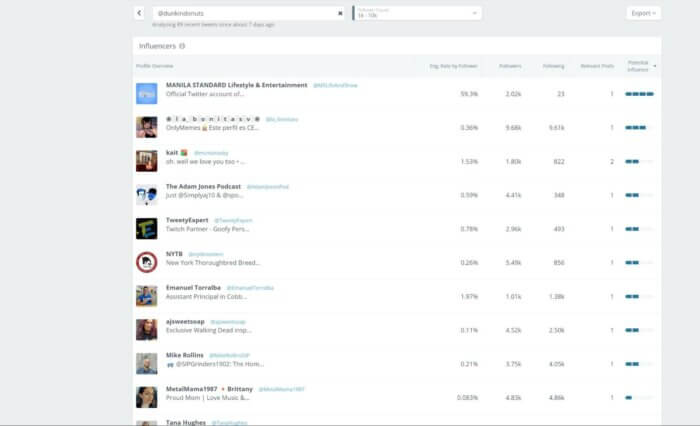Image resolution: width=700 pixels, height=426 pixels.
Task: Open the Tana Hughes name link
Action: coord(186,422)
